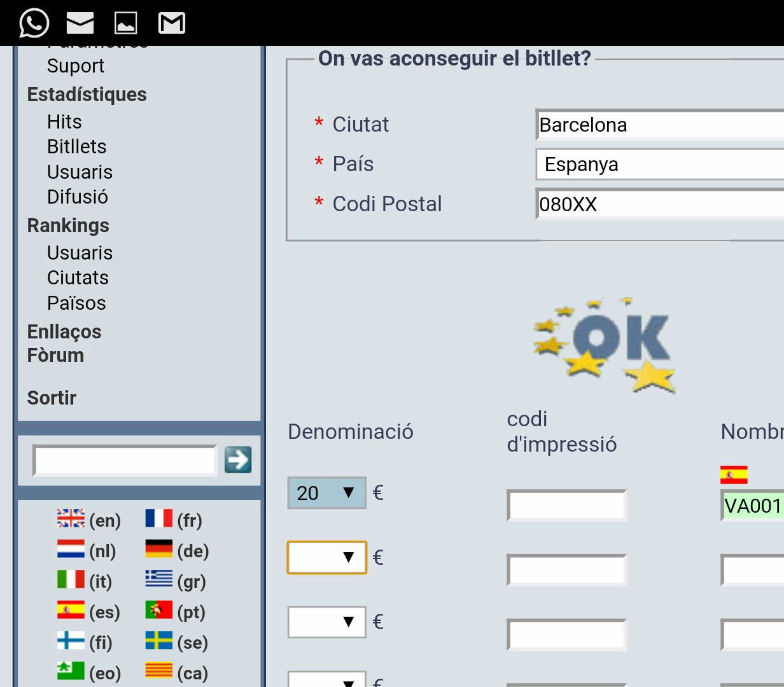Open the Gmail notification icon
Viewport: 784px width, 687px height.
(172, 24)
